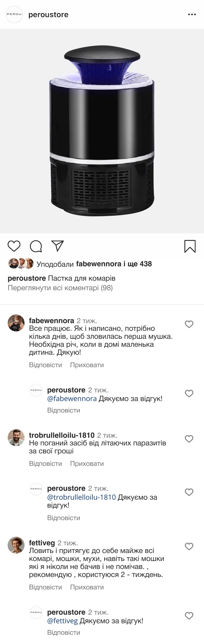The image size is (204, 644).
Task: Hide the comment from fettiveg
Action: pos(87,587)
